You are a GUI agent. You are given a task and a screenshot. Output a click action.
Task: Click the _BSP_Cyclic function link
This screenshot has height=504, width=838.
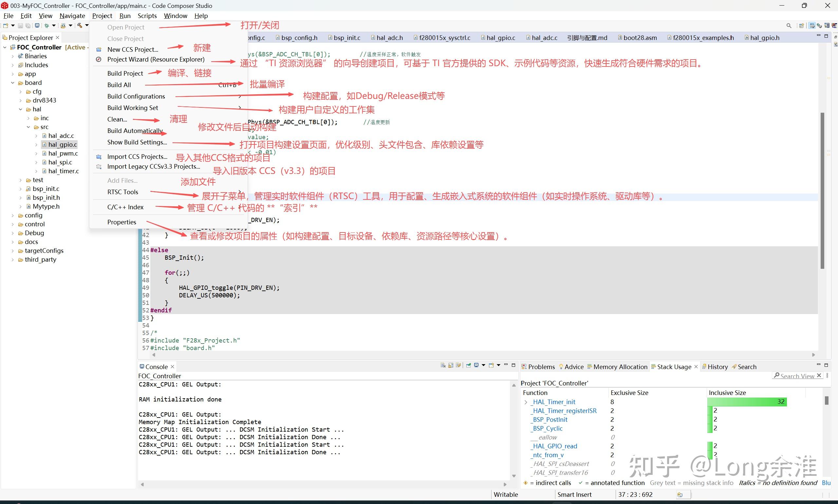pos(547,428)
